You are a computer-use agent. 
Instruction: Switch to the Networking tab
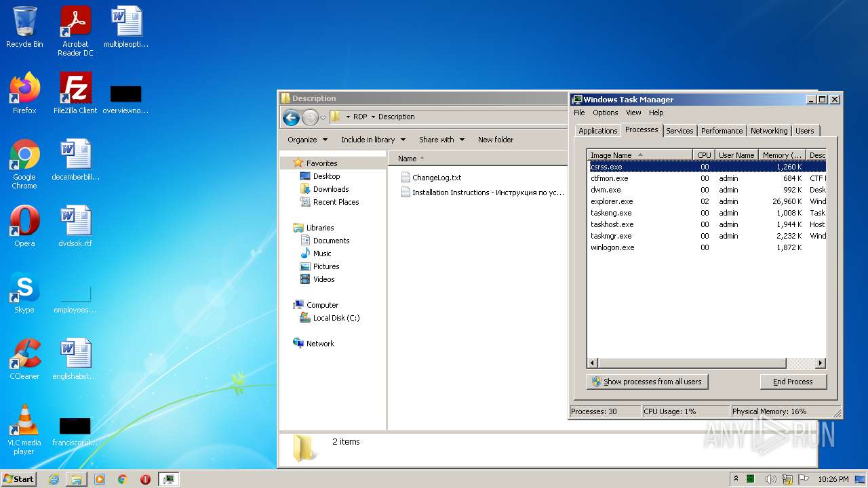click(x=769, y=131)
